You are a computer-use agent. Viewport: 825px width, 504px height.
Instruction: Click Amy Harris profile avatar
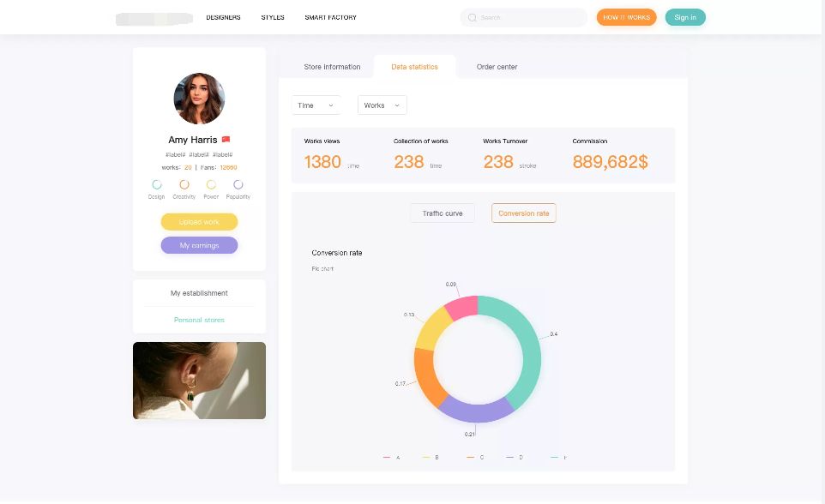(200, 99)
